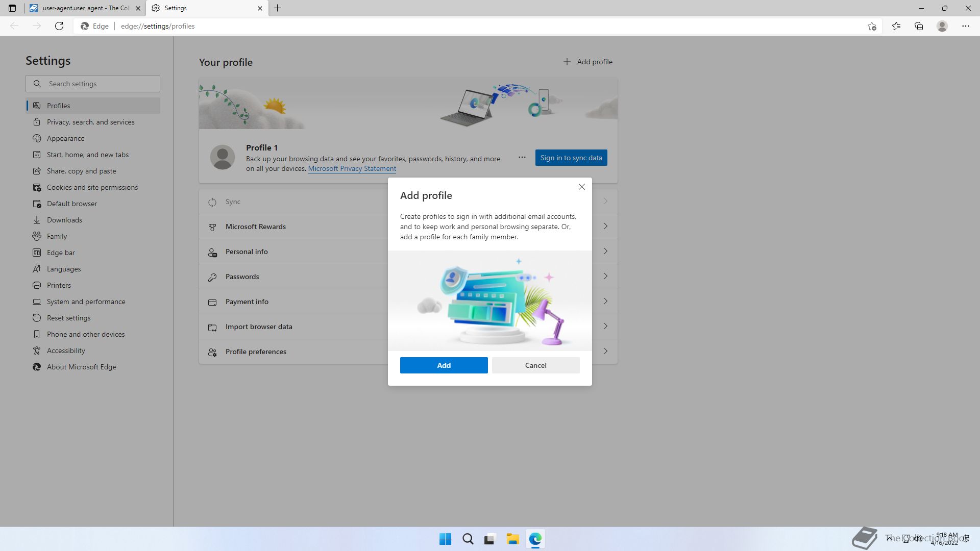The width and height of the screenshot is (980, 551).
Task: Open the tab actions menu icon
Action: click(x=12, y=8)
